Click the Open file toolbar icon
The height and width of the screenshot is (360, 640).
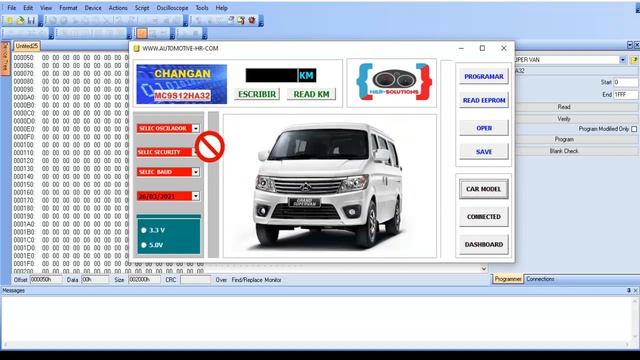tap(20, 20)
